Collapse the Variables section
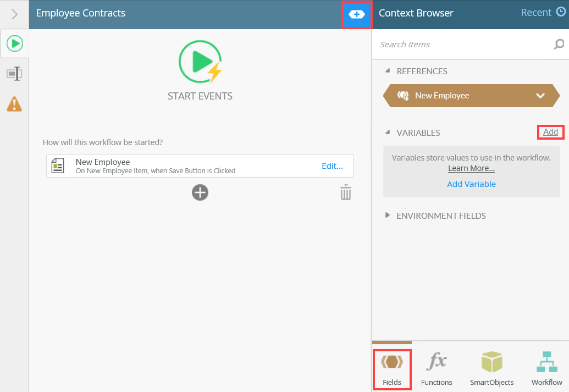This screenshot has width=569, height=392. point(388,132)
